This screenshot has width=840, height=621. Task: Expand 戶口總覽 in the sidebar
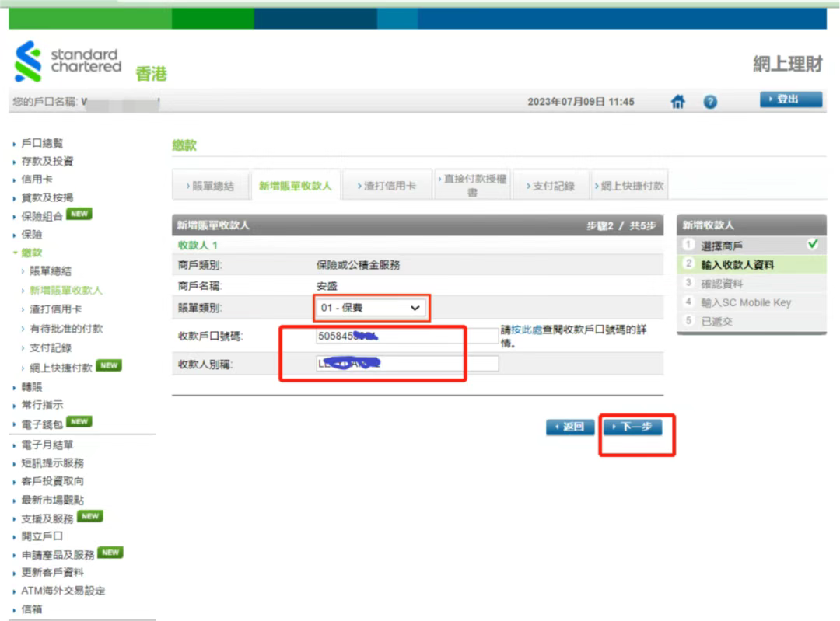[x=43, y=143]
